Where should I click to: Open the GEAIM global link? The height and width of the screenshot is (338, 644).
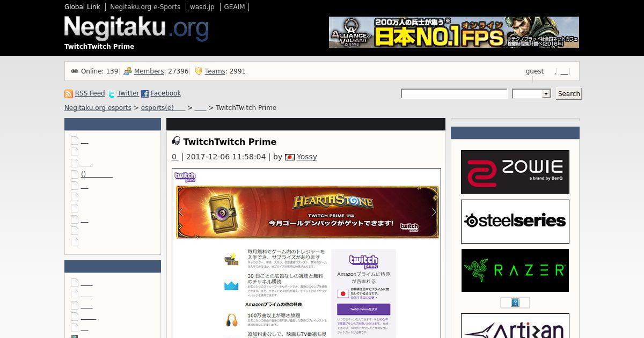click(235, 7)
